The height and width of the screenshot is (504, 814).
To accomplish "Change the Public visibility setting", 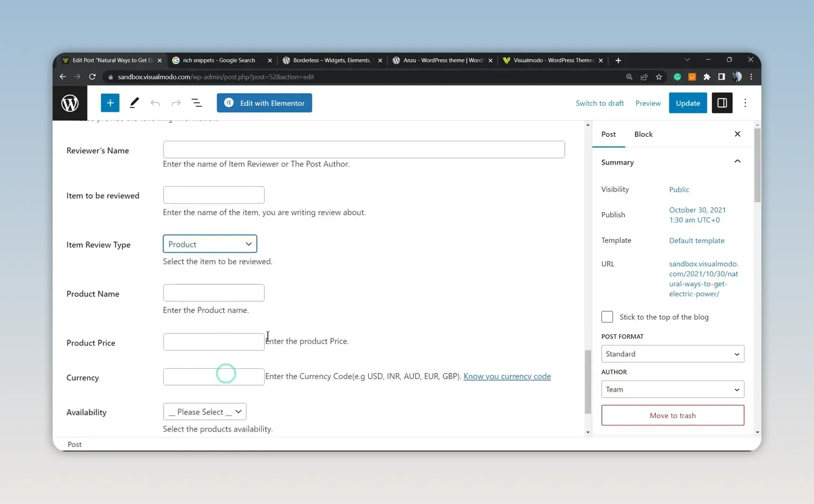I will coord(679,189).
